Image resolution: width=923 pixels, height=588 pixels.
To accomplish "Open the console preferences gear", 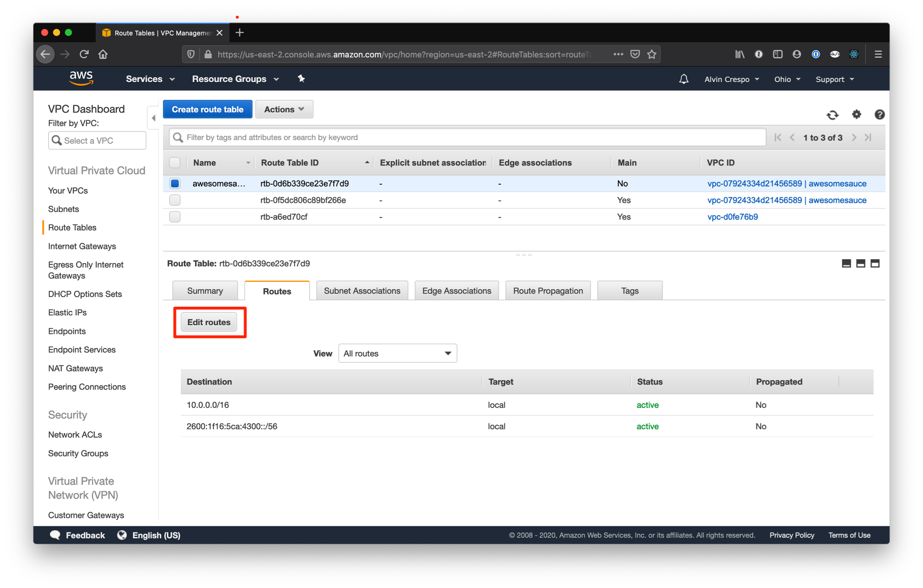I will [x=856, y=115].
